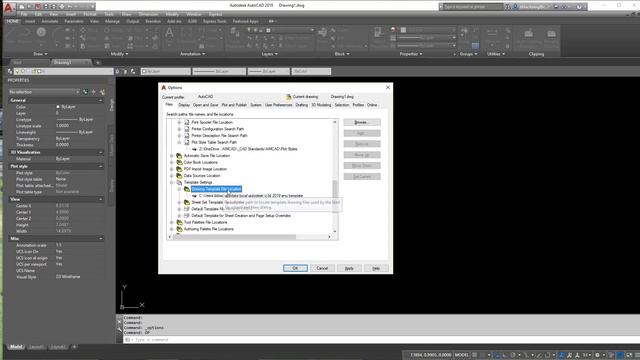The height and width of the screenshot is (360, 640).
Task: Open the Display tab in Options
Action: tap(184, 105)
